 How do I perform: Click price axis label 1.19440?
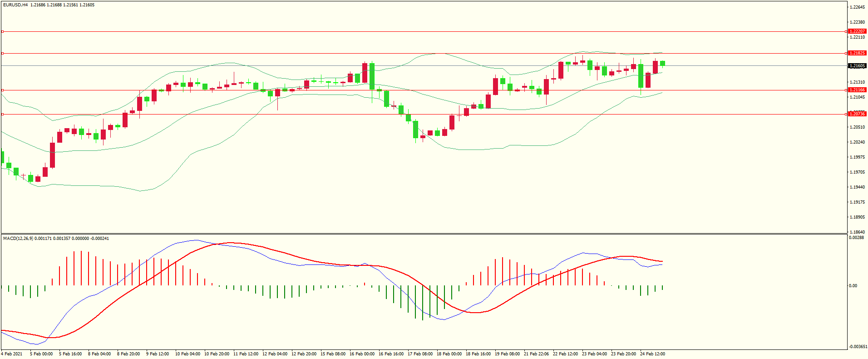click(x=857, y=187)
